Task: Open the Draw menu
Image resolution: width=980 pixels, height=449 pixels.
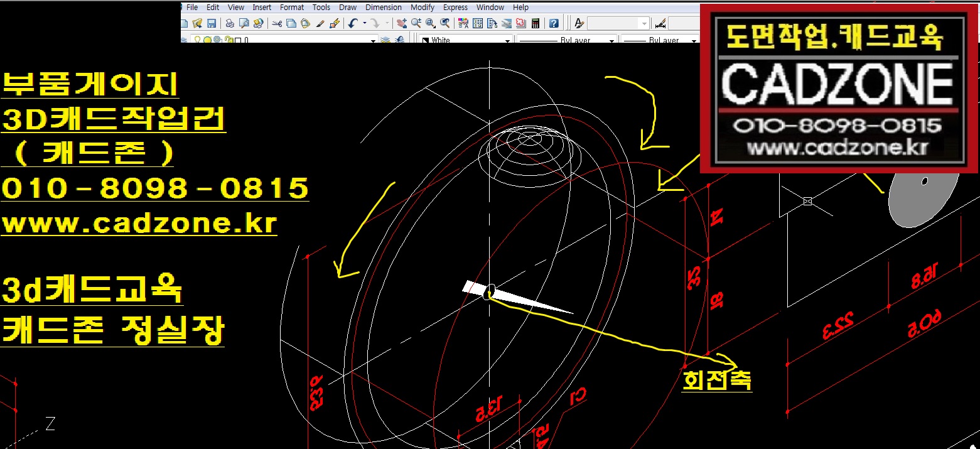Action: coord(348,8)
